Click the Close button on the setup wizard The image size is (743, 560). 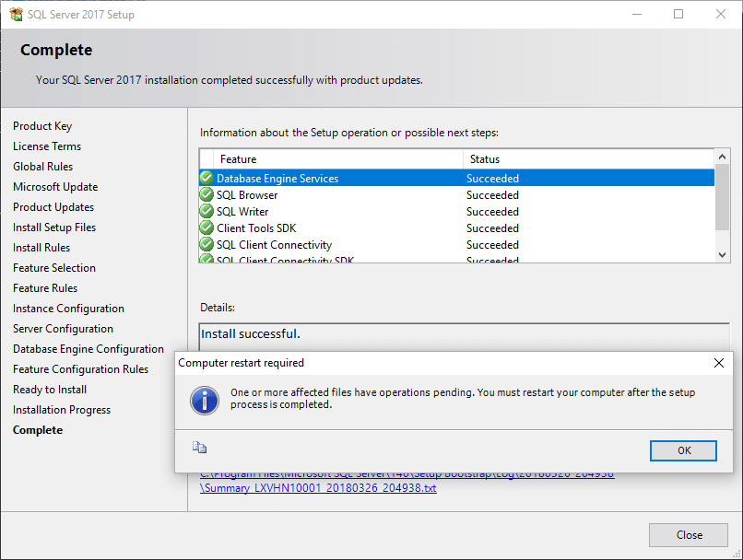688,534
